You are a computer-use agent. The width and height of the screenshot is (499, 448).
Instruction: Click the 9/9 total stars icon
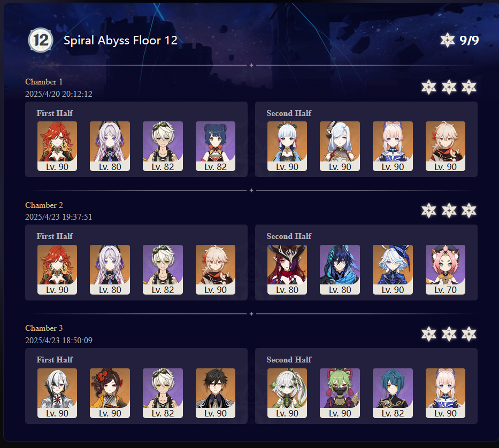click(448, 40)
